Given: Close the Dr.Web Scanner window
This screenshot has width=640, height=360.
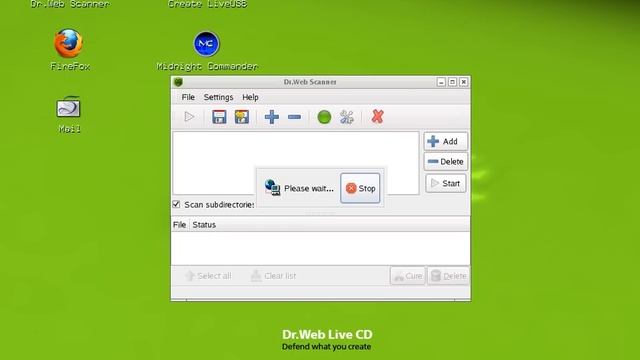Looking at the screenshot, I should point(464,82).
